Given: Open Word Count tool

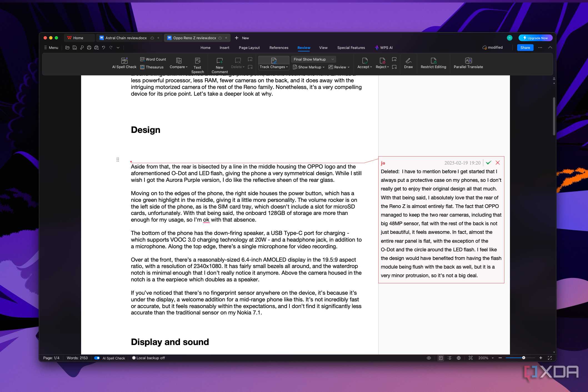Looking at the screenshot, I should 153,59.
